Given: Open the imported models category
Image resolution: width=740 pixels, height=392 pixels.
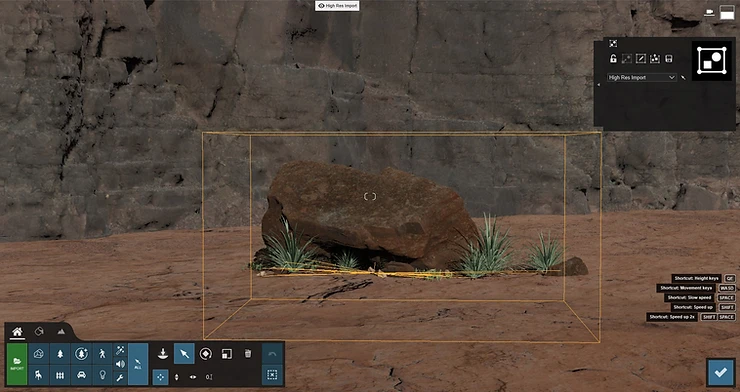Looking at the screenshot, I should tap(39, 353).
